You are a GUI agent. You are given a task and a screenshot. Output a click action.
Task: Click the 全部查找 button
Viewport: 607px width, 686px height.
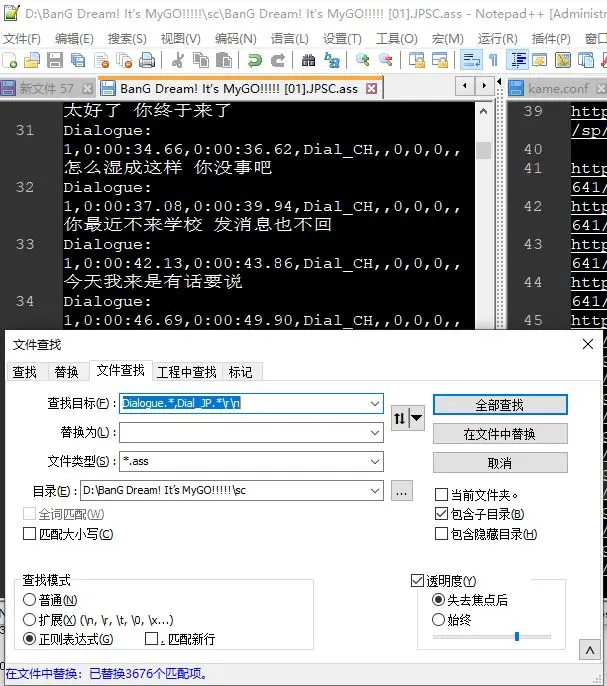click(500, 405)
